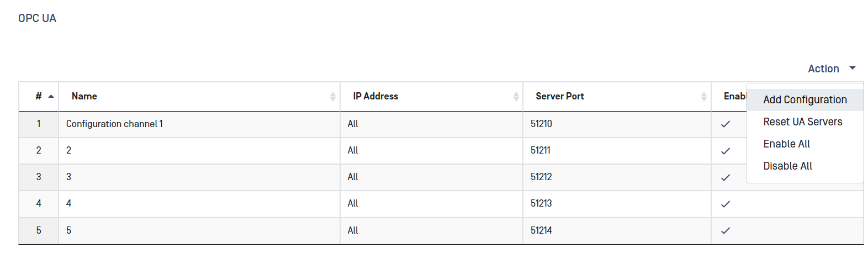The height and width of the screenshot is (274, 868).
Task: Select row number 5 cell
Action: coord(39,230)
